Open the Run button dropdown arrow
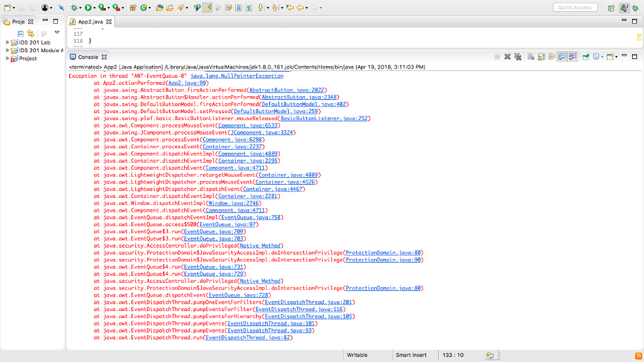The width and height of the screenshot is (644, 362). pyautogui.click(x=94, y=8)
